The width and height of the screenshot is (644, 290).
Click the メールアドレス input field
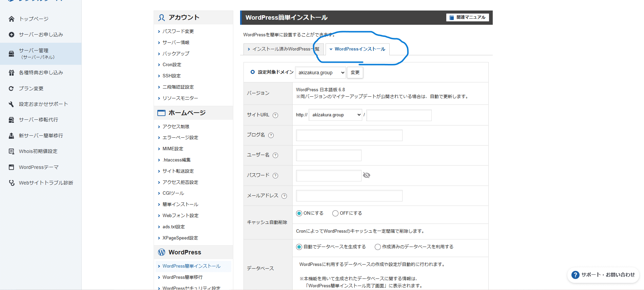[349, 196]
